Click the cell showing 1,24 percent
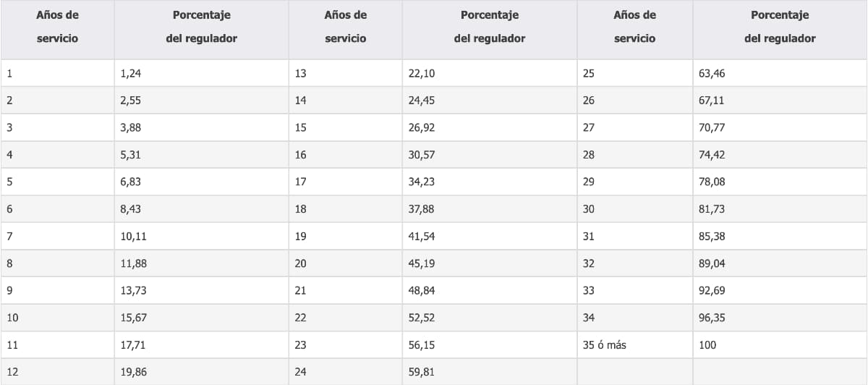 (x=131, y=73)
